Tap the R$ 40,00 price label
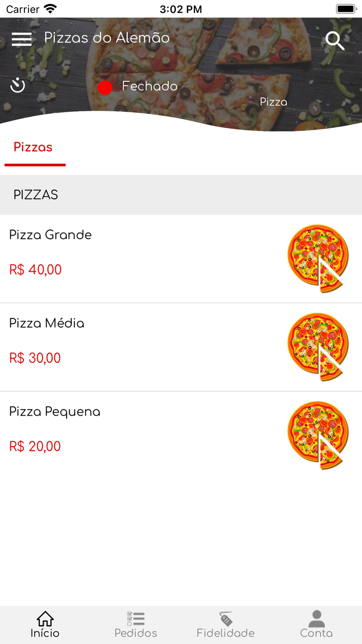The width and height of the screenshot is (362, 644). [35, 270]
